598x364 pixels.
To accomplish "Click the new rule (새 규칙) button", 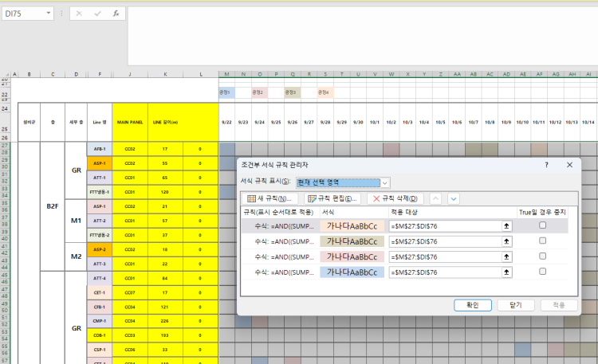I will point(272,198).
